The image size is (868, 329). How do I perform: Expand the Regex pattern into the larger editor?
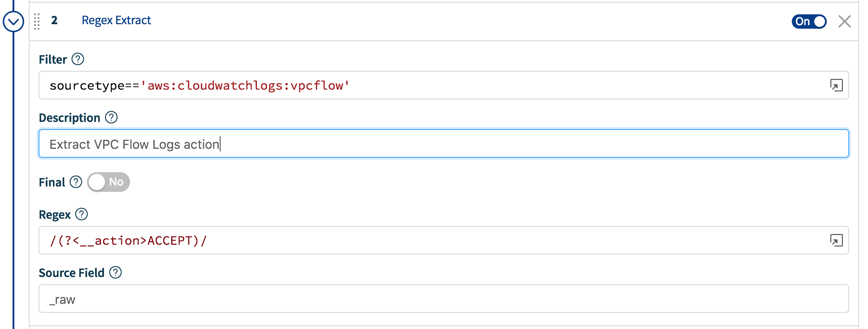(x=837, y=240)
